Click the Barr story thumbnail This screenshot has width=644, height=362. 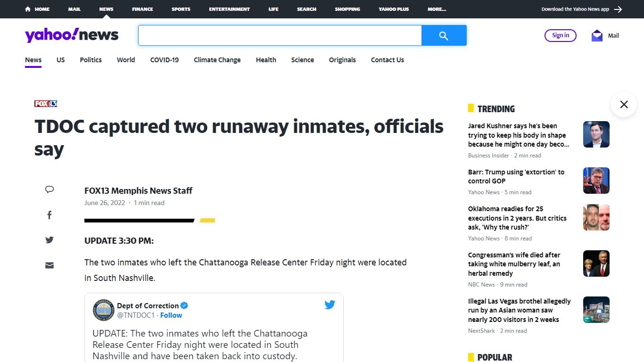pyautogui.click(x=596, y=181)
